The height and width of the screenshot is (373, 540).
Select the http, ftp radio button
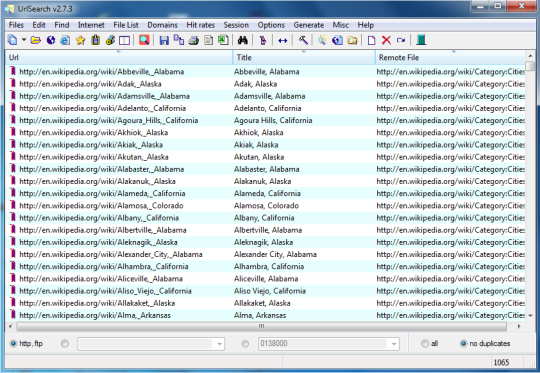13,343
